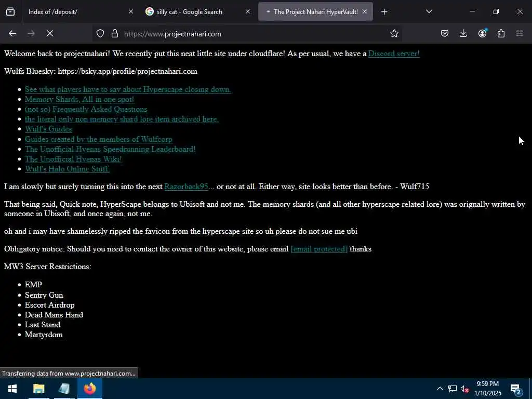532x399 pixels.
Task: Open the downloads panel arrow icon
Action: (x=463, y=33)
